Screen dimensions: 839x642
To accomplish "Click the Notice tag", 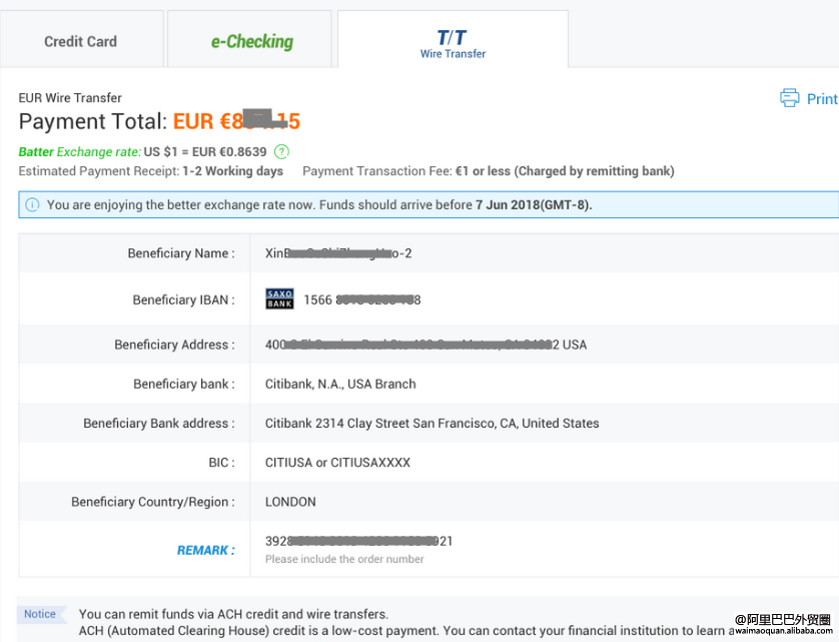I will pyautogui.click(x=41, y=614).
